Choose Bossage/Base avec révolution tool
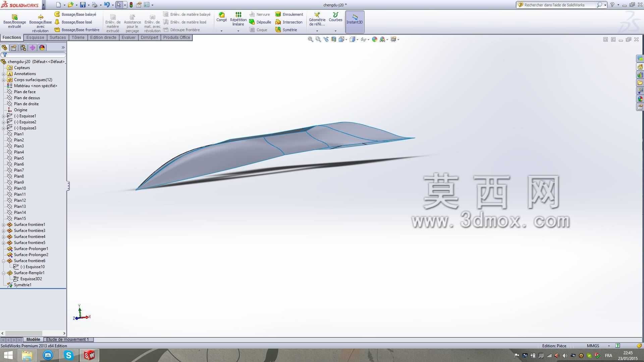This screenshot has width=644, height=362. tap(41, 23)
